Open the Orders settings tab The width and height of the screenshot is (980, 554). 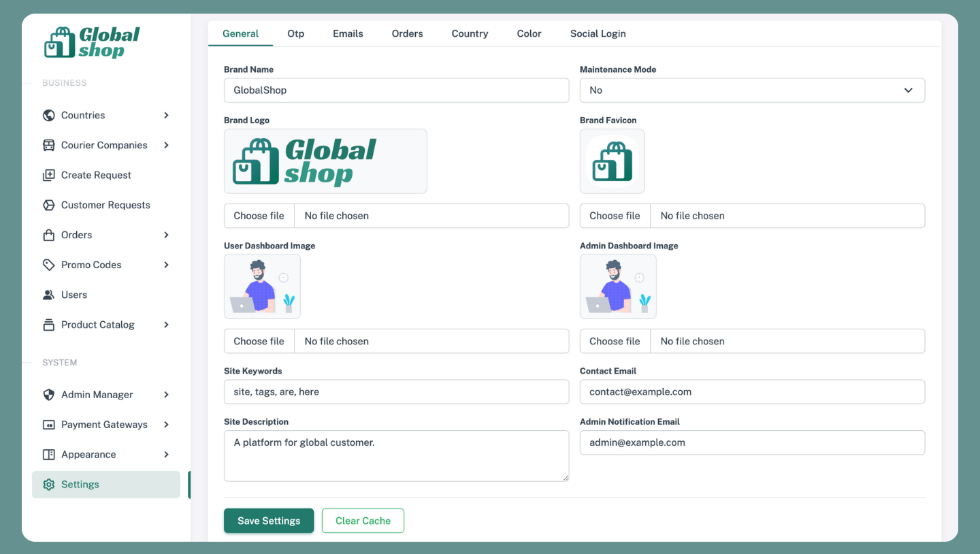coord(408,33)
